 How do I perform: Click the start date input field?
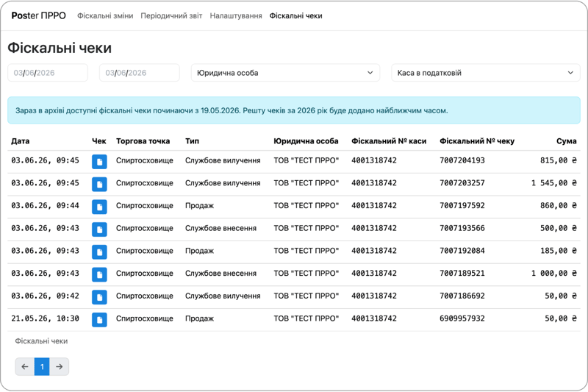(48, 73)
